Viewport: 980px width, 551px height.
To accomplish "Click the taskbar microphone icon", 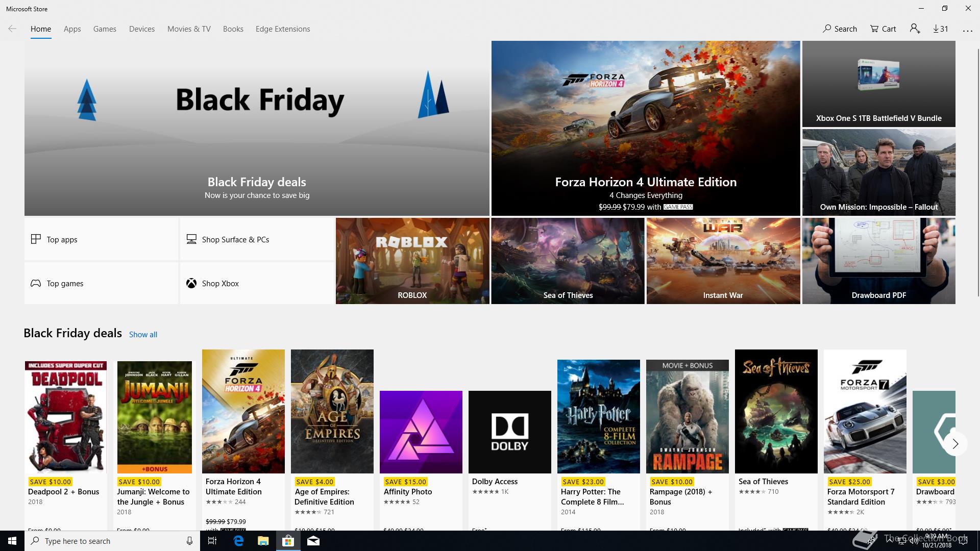I will pos(189,541).
